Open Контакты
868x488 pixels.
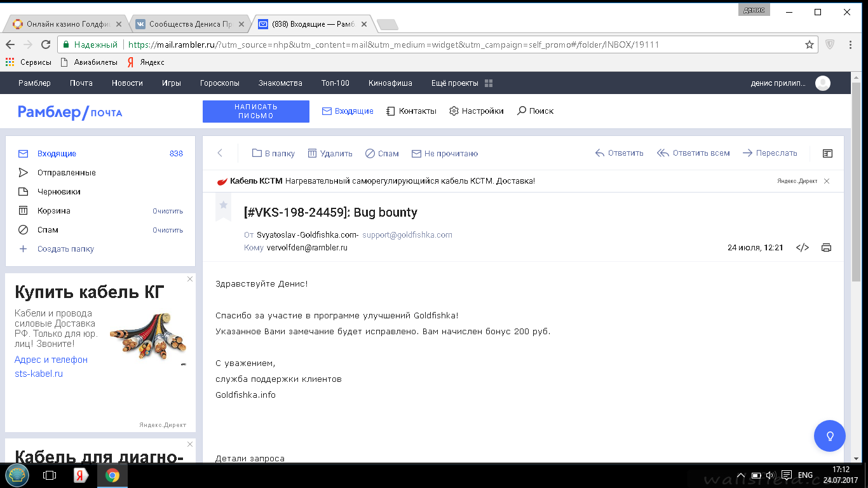click(411, 111)
